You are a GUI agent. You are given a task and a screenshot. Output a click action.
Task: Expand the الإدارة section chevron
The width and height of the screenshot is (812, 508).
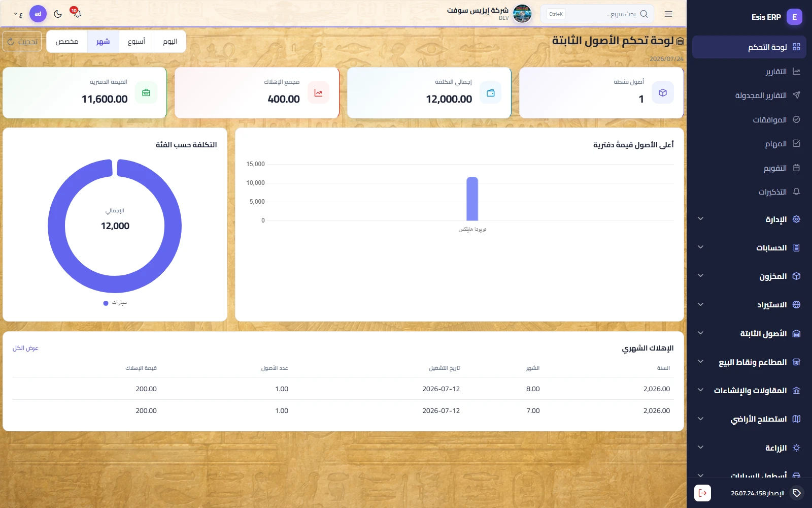[x=700, y=219]
